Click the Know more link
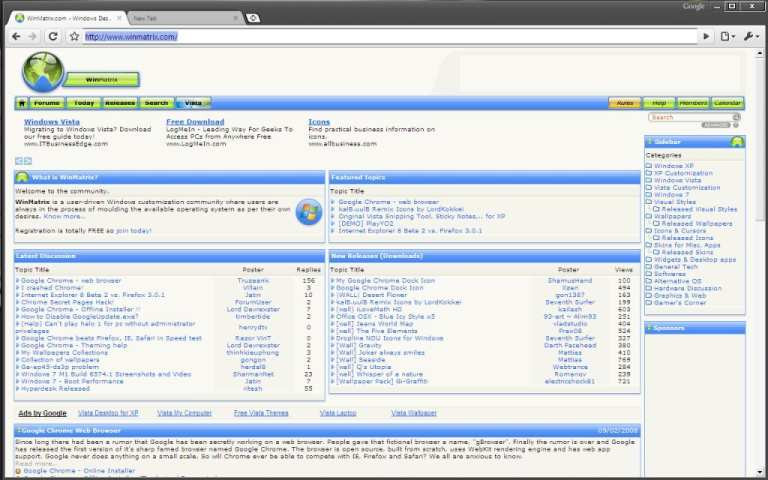The image size is (768, 480). click(64, 216)
